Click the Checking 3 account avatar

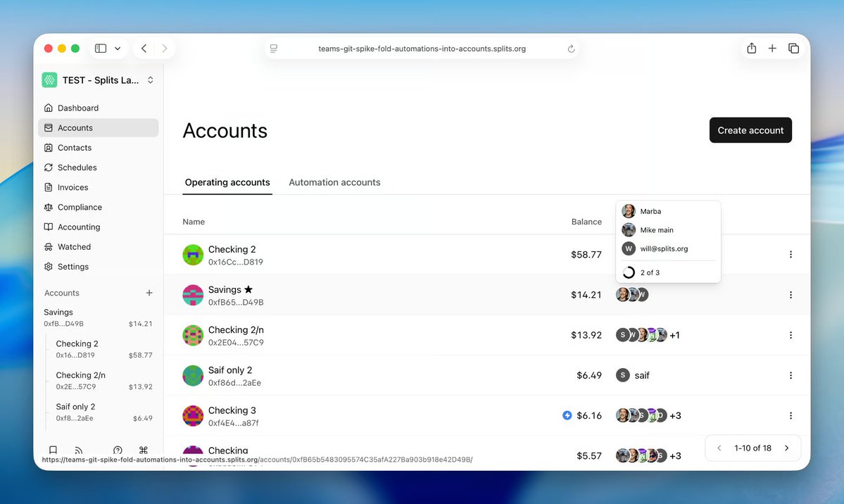coord(193,416)
